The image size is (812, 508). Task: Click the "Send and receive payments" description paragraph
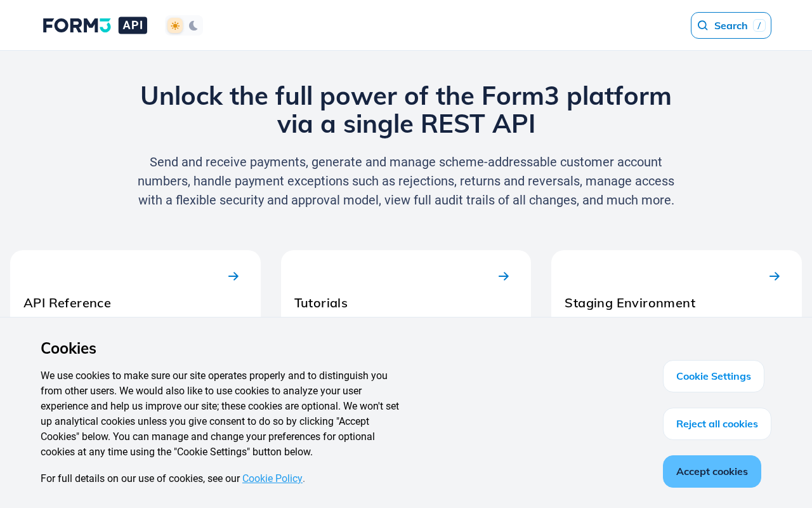[406, 181]
